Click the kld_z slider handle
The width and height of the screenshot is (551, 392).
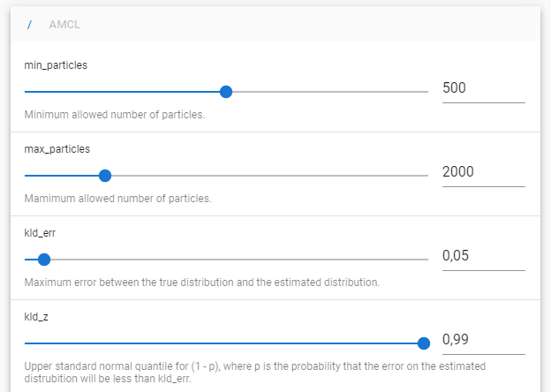click(424, 343)
